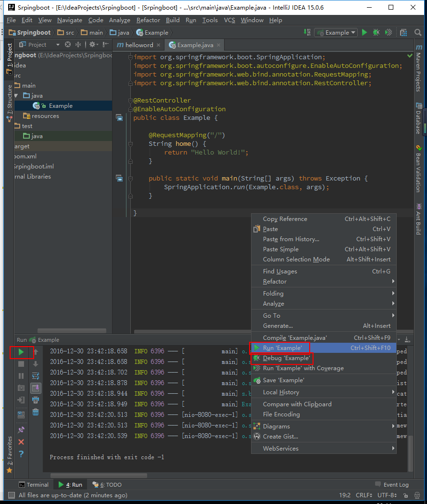Viewport: 427px width, 504px height.
Task: Open the Terminal tool window
Action: click(x=34, y=485)
